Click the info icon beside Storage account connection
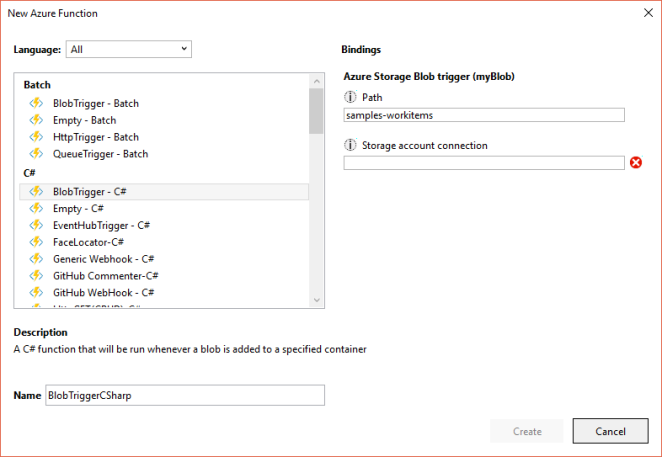Image resolution: width=662 pixels, height=457 pixels. point(350,145)
